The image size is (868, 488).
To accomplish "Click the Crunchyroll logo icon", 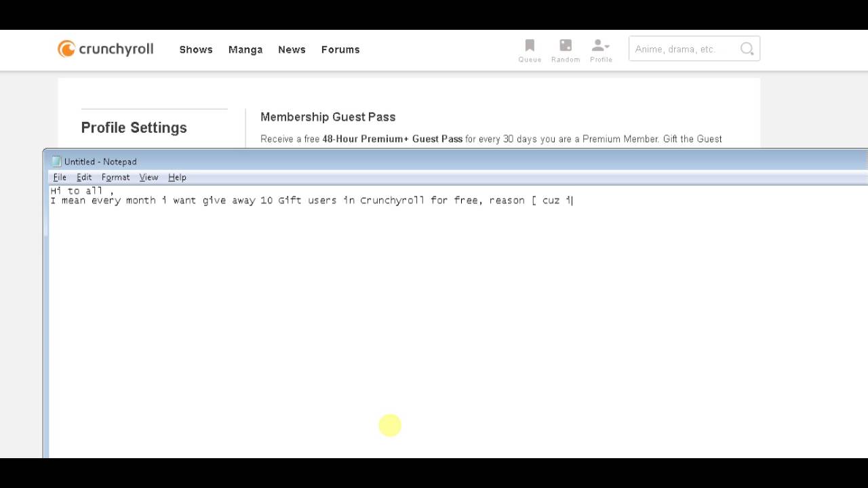I will point(66,49).
